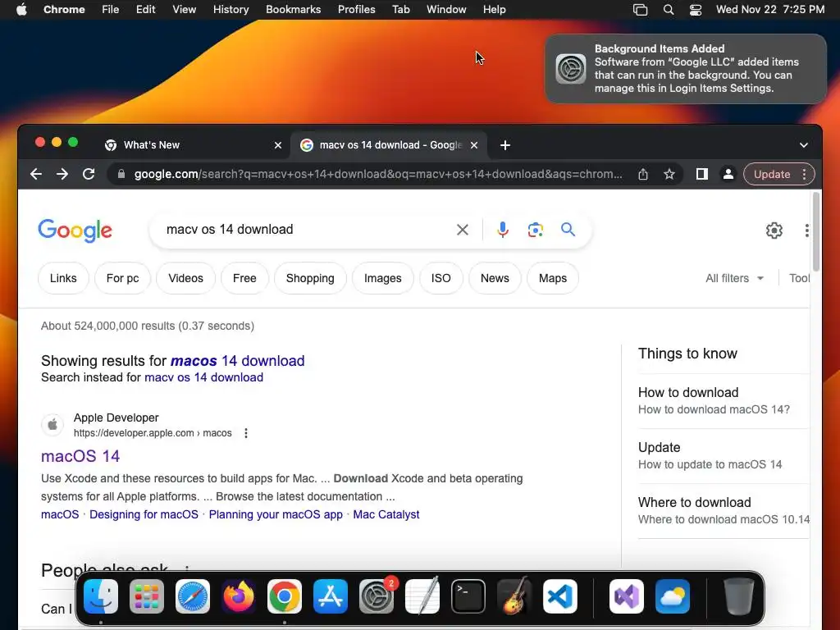Screen dimensions: 840x630
Task: Open System Settings from the Dock
Action: [377, 596]
